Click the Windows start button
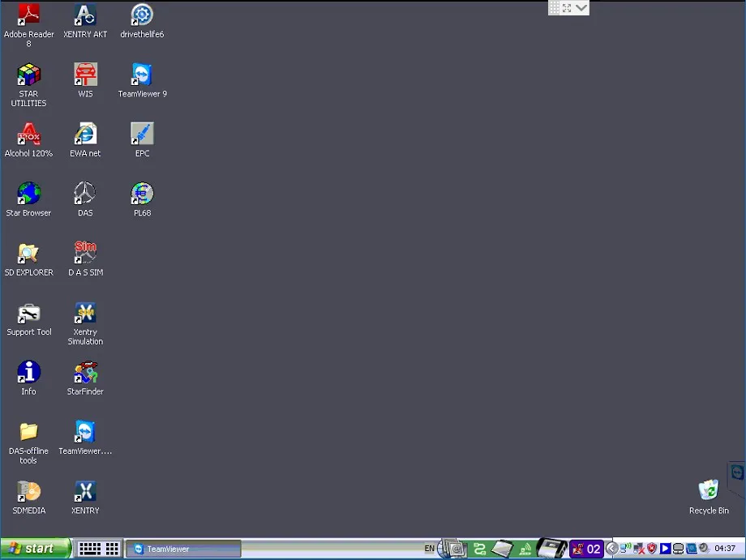 pos(36,549)
